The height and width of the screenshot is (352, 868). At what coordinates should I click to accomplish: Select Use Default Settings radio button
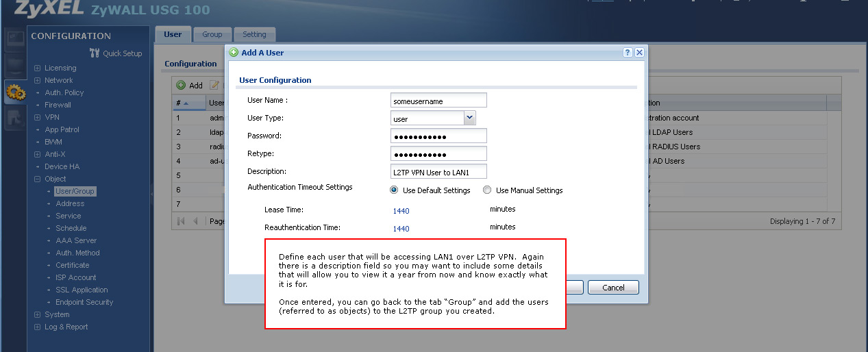394,190
